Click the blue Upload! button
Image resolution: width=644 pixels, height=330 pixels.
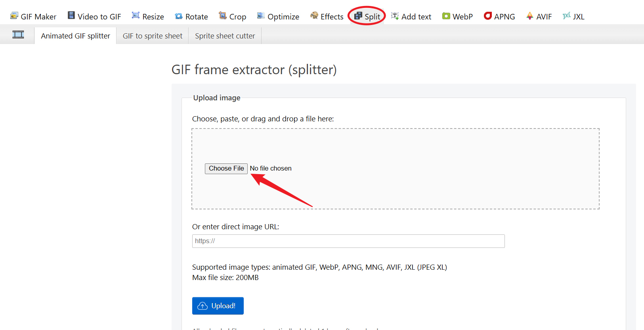pos(218,306)
